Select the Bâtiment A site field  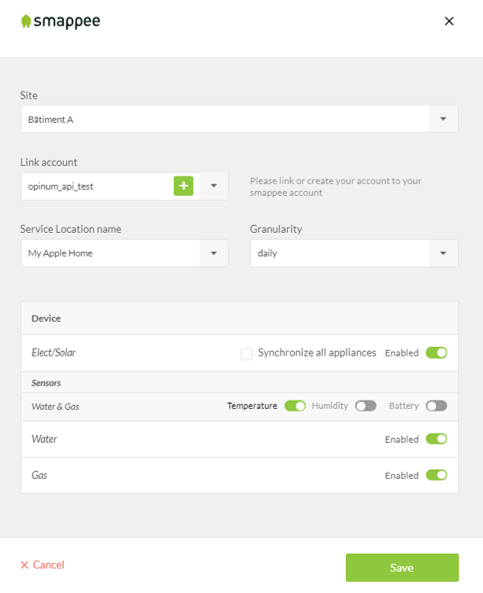click(x=225, y=119)
